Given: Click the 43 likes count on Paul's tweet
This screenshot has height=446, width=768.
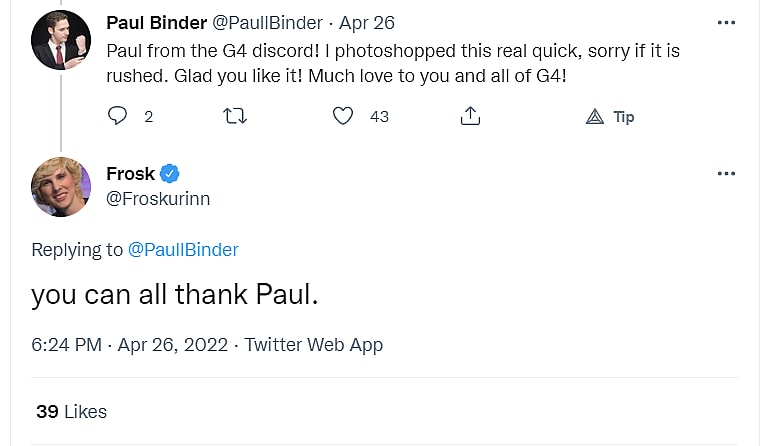Looking at the screenshot, I should [379, 117].
